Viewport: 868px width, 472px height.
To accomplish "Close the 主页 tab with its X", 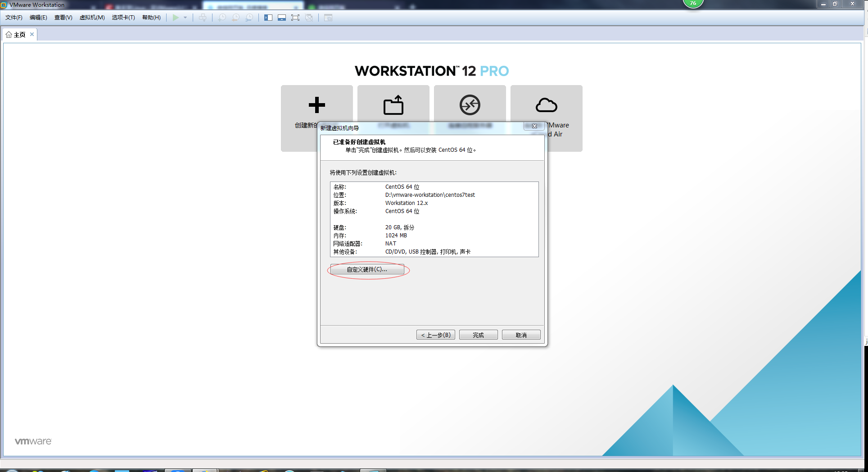I will point(32,34).
